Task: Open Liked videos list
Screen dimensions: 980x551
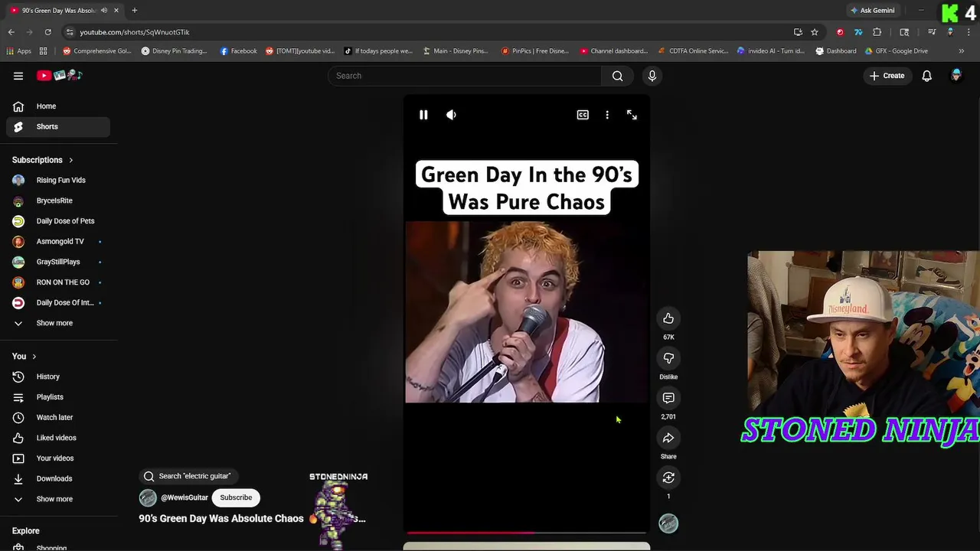Action: click(58, 438)
